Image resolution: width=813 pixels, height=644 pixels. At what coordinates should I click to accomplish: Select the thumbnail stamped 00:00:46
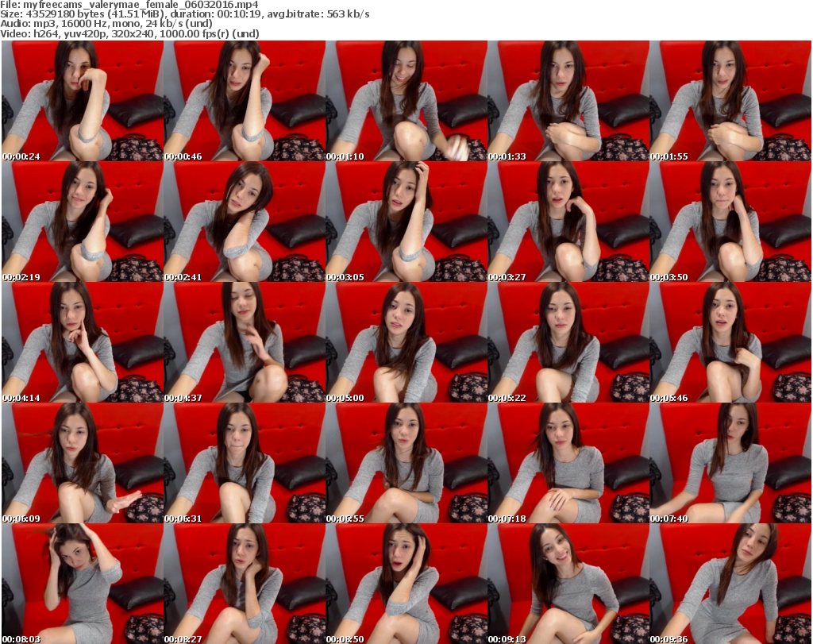tap(245, 101)
